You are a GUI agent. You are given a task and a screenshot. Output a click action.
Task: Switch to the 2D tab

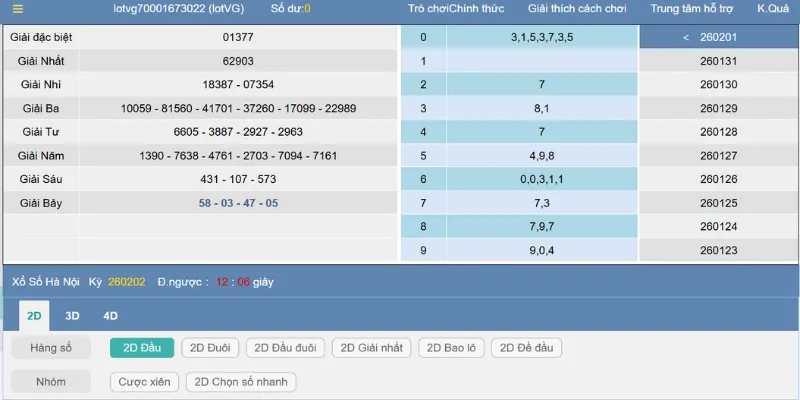34,315
